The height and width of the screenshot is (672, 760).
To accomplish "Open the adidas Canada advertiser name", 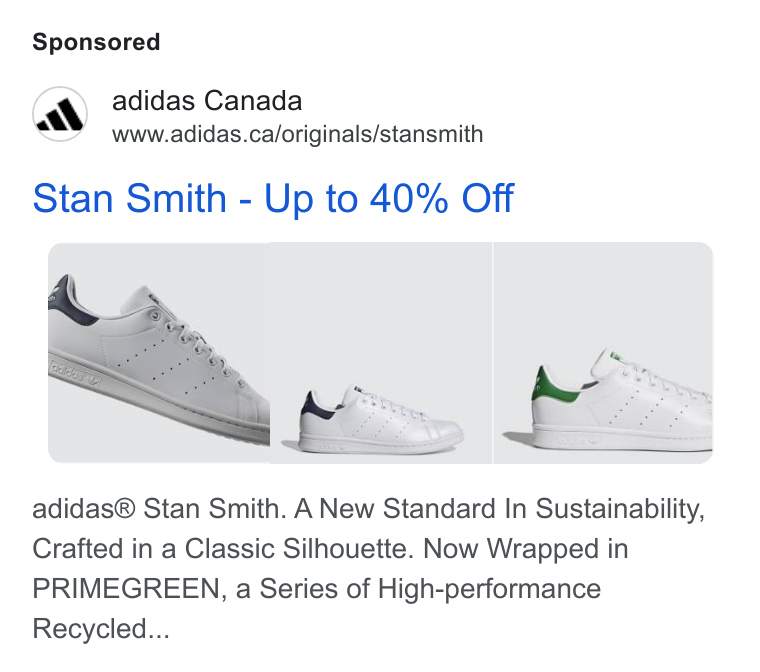I will coord(207,101).
